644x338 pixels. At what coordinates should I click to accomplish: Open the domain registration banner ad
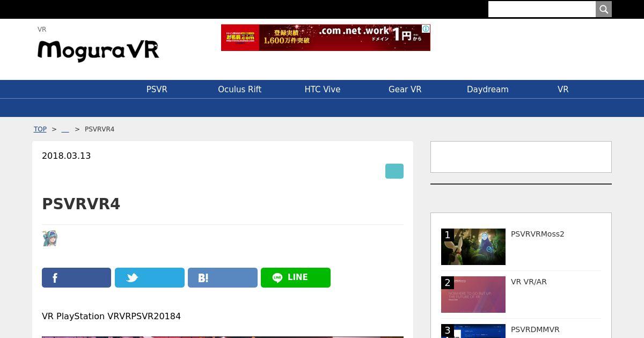tap(326, 38)
